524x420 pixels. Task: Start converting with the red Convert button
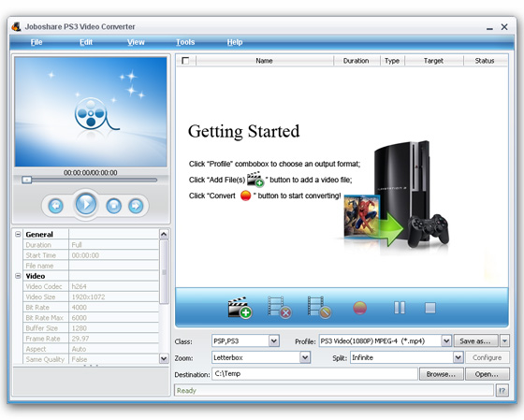coord(359,308)
